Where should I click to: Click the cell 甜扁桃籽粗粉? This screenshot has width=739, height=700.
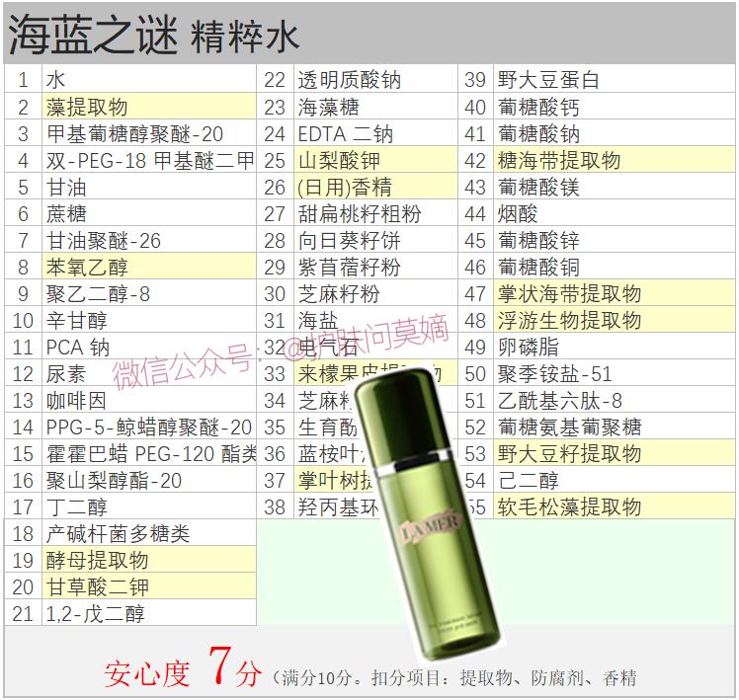coord(375,213)
